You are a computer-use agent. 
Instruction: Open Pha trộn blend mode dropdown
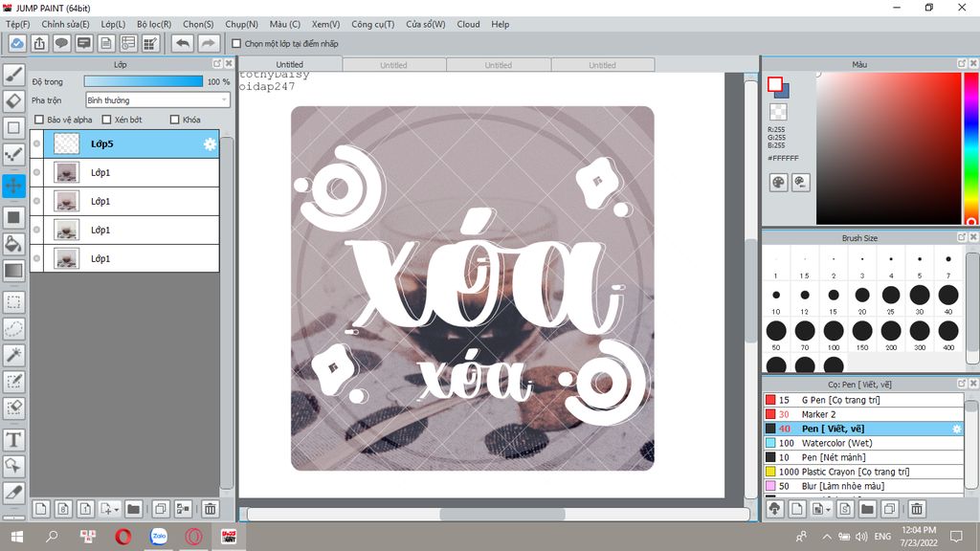point(158,99)
